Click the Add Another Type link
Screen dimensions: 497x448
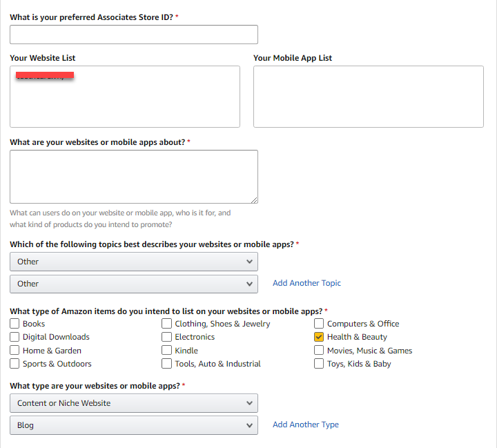point(306,425)
